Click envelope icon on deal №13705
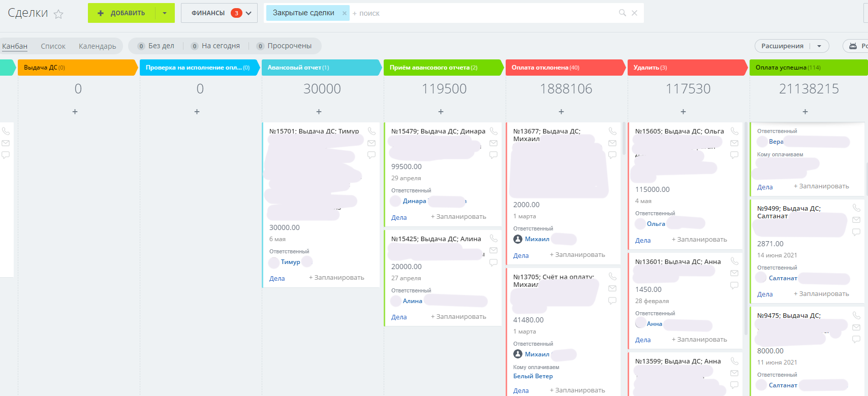Screen dimensions: 868x396 [612, 288]
